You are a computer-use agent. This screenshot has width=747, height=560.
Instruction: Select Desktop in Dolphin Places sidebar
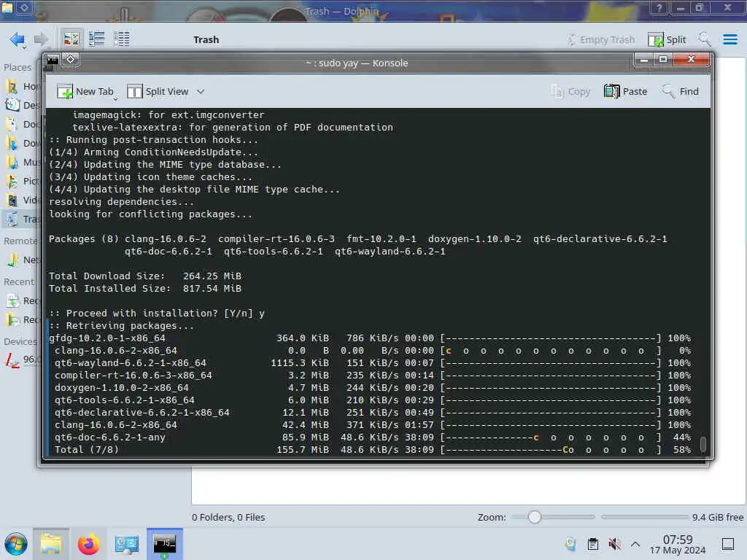(x=23, y=105)
